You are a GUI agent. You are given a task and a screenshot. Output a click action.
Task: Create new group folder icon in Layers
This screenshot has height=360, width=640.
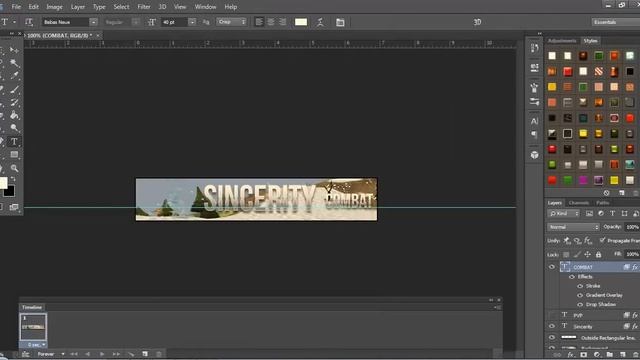[x=609, y=355]
